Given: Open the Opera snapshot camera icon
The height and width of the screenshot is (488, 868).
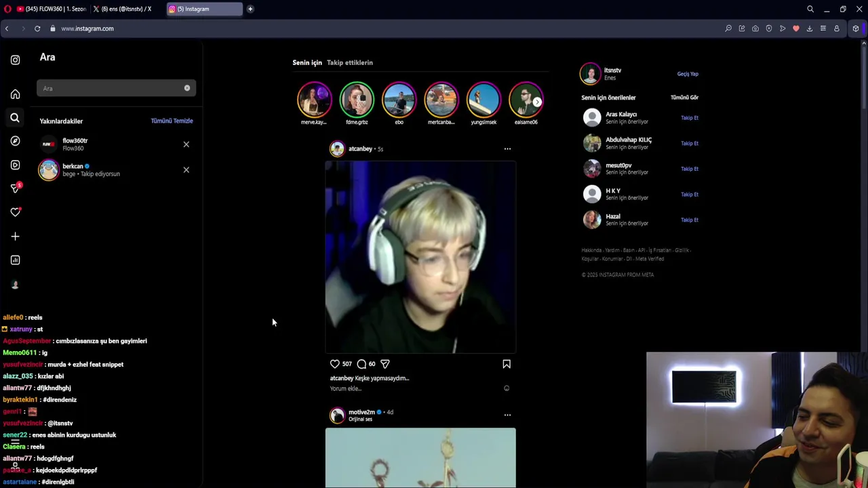Looking at the screenshot, I should 755,28.
